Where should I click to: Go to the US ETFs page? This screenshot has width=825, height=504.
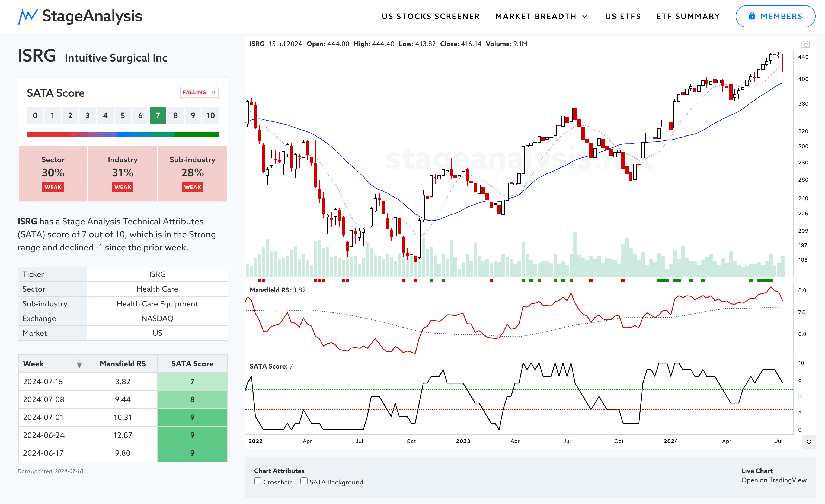click(x=623, y=16)
